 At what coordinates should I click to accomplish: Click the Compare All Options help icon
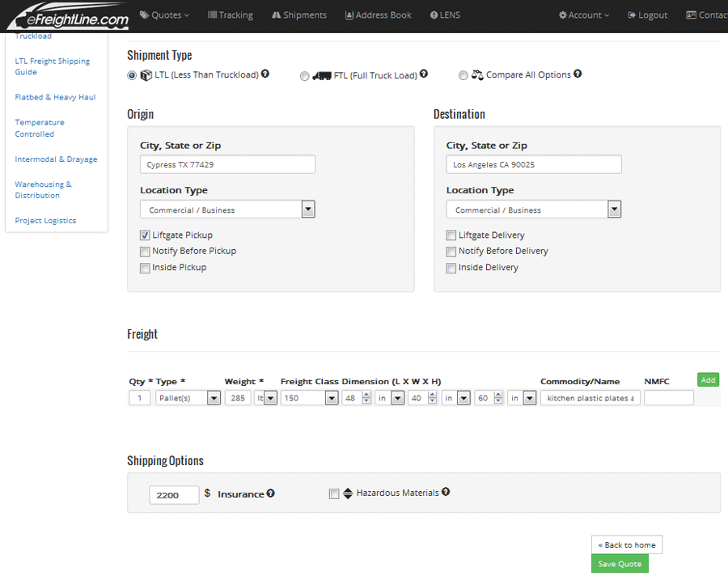pos(578,74)
